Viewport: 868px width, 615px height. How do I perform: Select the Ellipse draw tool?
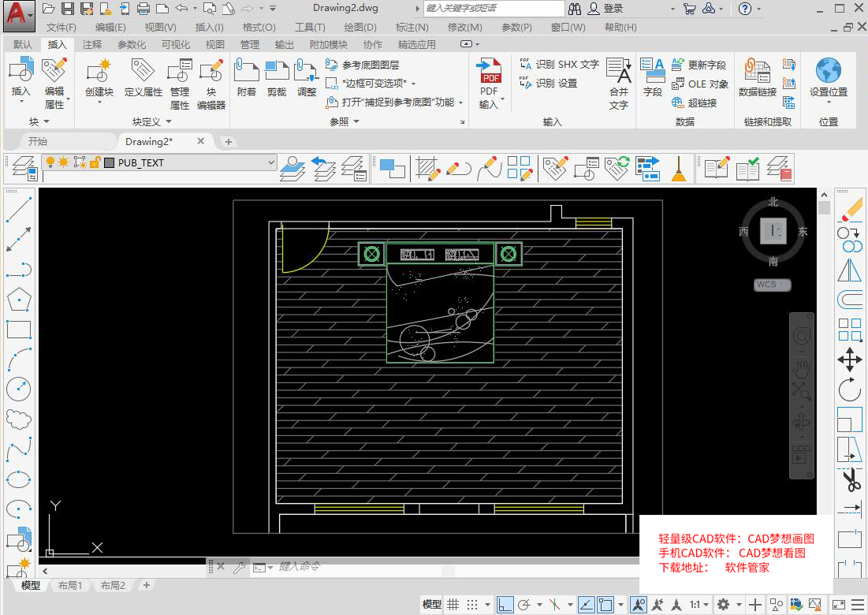point(19,479)
